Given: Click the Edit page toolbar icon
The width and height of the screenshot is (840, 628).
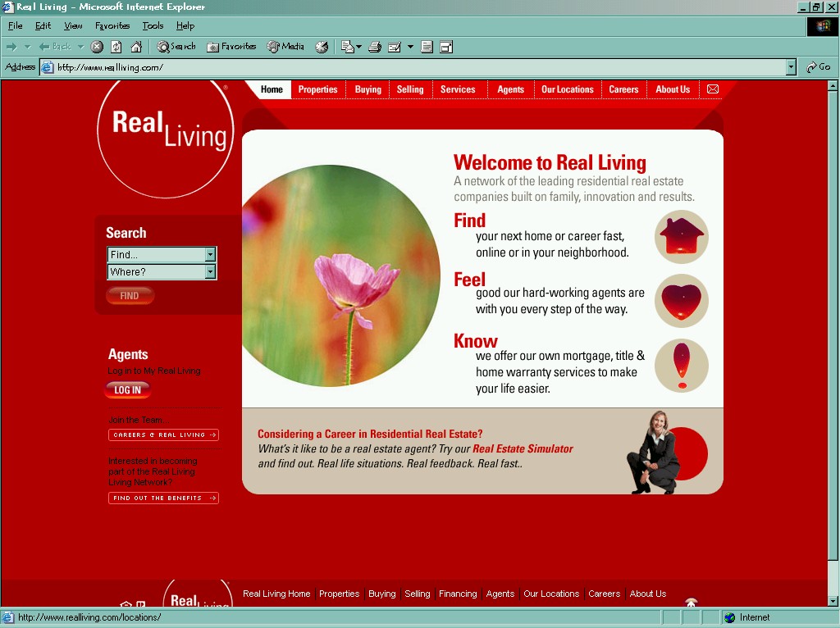Looking at the screenshot, I should coord(395,47).
